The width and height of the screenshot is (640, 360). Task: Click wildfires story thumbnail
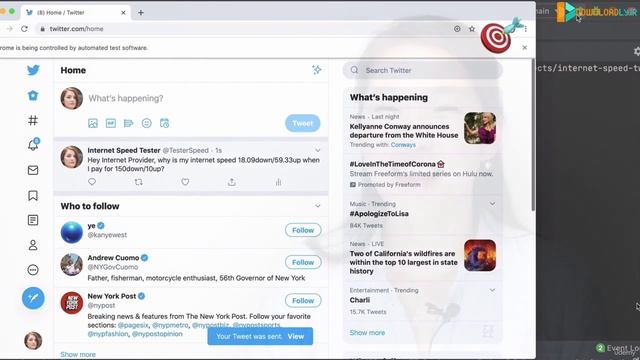coord(480,256)
